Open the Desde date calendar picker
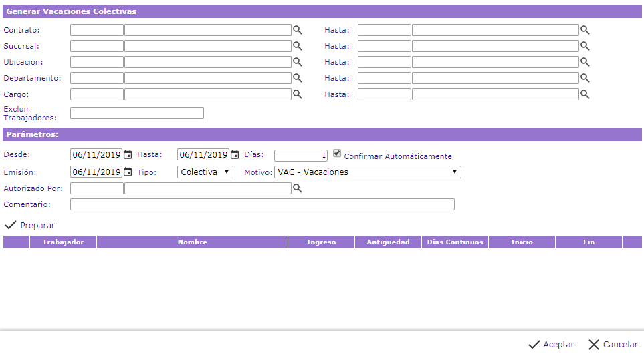This screenshot has width=644, height=356. pyautogui.click(x=128, y=154)
